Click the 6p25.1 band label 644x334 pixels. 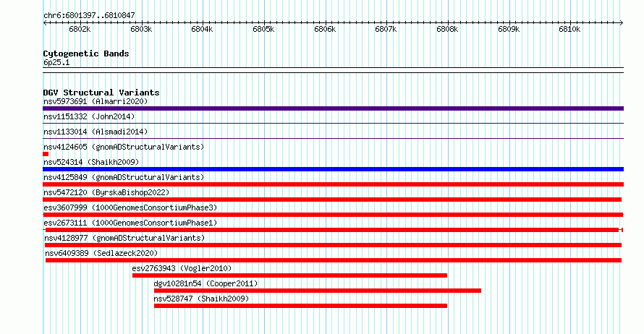pos(56,62)
